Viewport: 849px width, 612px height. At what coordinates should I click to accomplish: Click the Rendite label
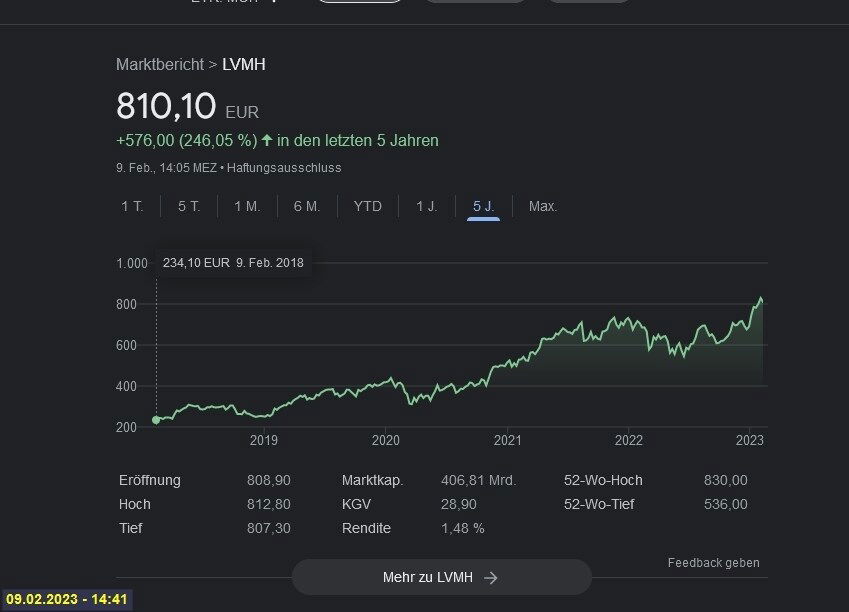point(366,528)
